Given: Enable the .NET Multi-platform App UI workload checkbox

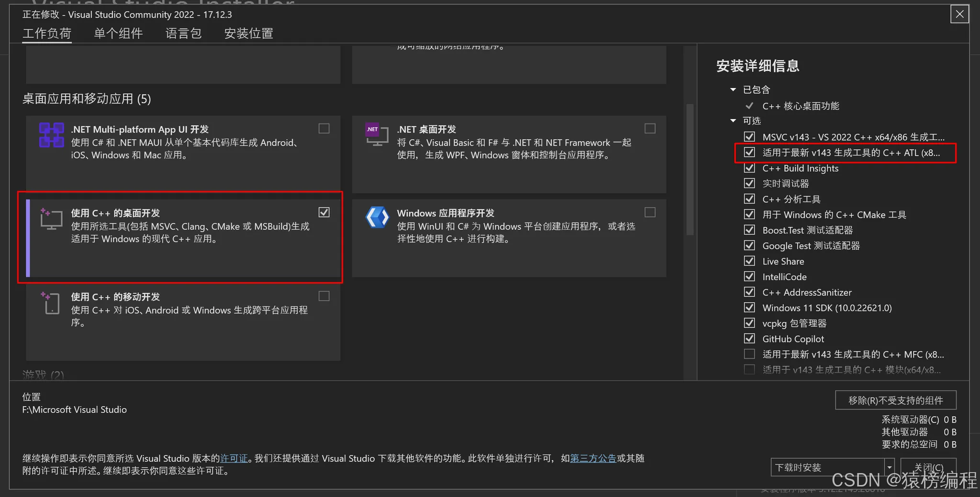Looking at the screenshot, I should click(324, 129).
